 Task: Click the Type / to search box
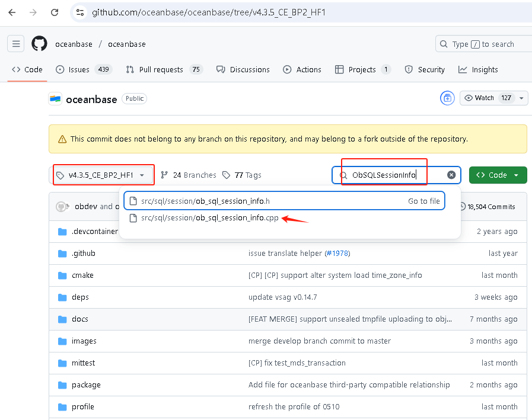pos(483,44)
